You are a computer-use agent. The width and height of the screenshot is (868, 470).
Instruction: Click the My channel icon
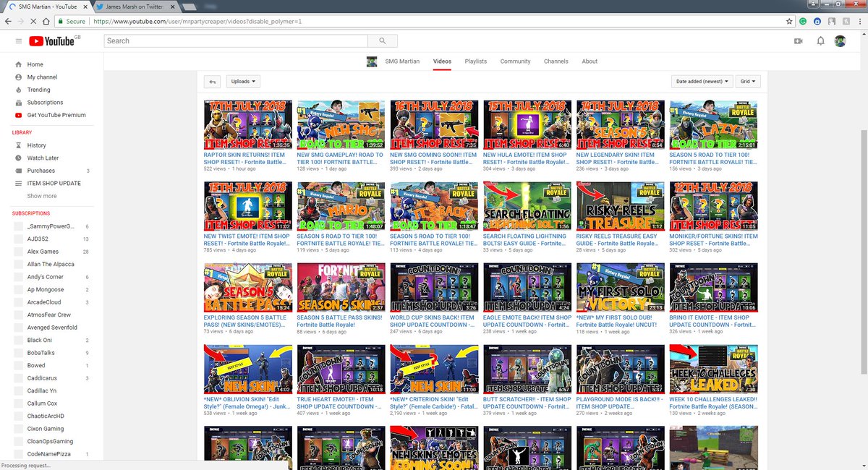click(x=18, y=77)
